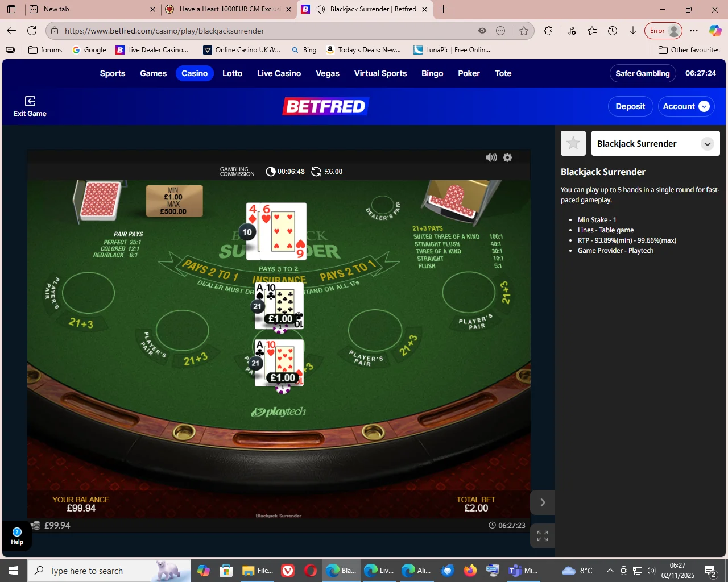This screenshot has width=728, height=582.
Task: Open the browser Downloads icon
Action: pyautogui.click(x=633, y=31)
